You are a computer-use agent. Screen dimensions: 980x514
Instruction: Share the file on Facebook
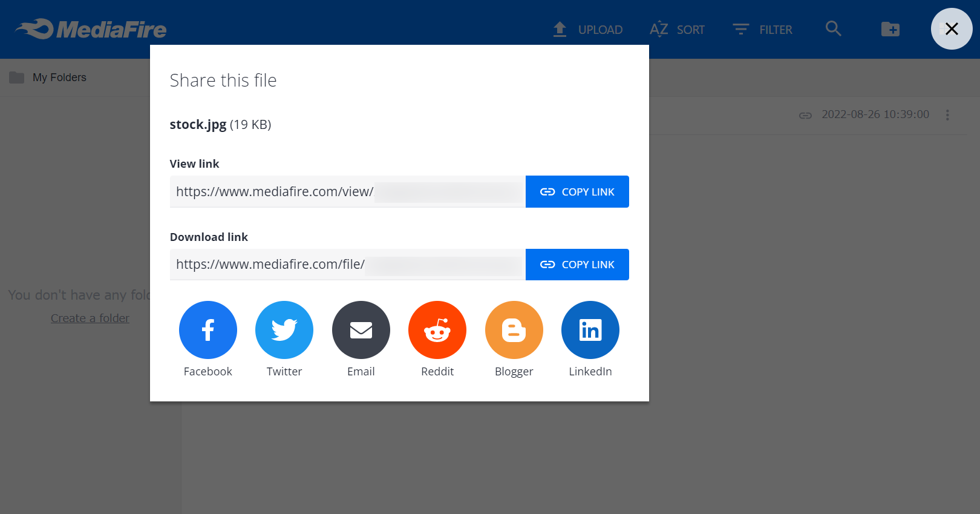pyautogui.click(x=207, y=330)
